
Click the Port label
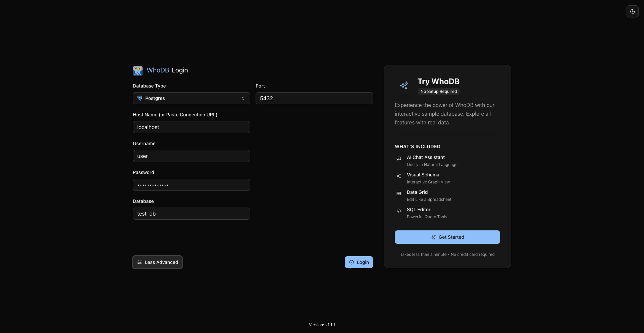260,86
